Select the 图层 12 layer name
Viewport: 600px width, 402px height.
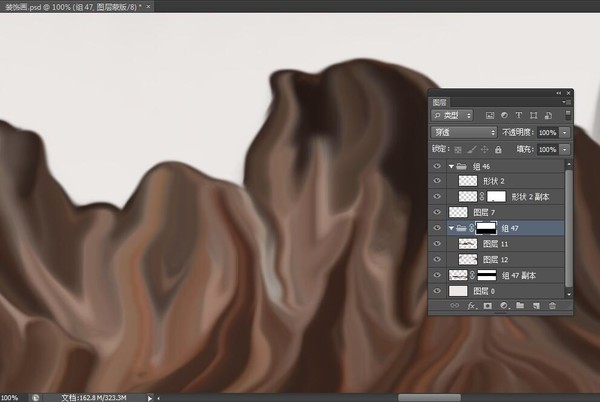tap(495, 260)
